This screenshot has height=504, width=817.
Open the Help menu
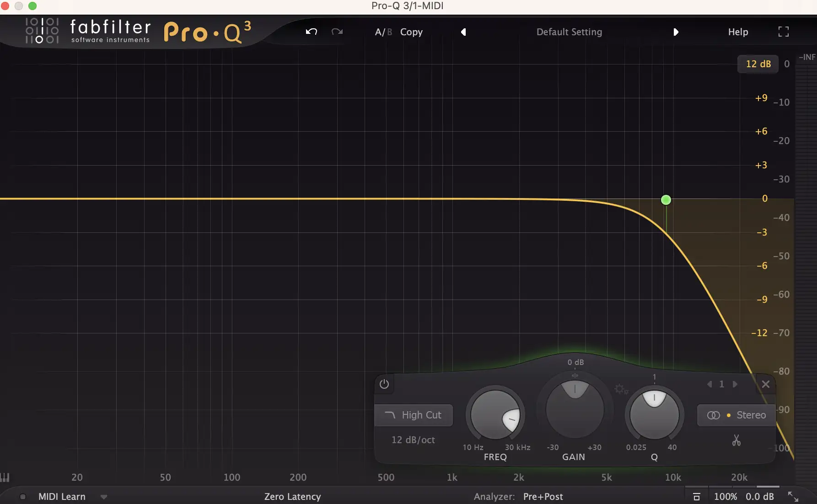click(x=737, y=32)
